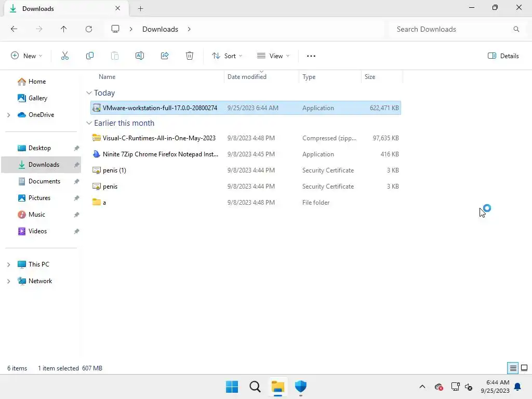Screen dimensions: 532x399
Task: Click the Rename icon in toolbar
Action: (x=139, y=56)
